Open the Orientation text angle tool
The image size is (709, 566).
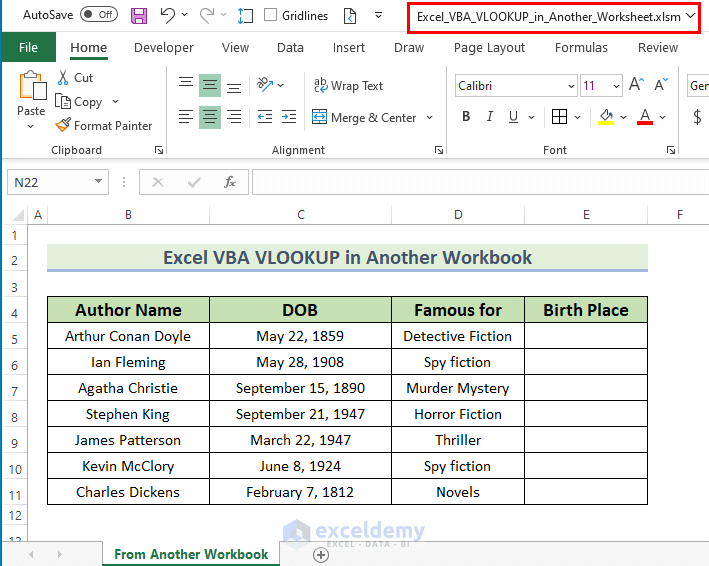[x=265, y=85]
